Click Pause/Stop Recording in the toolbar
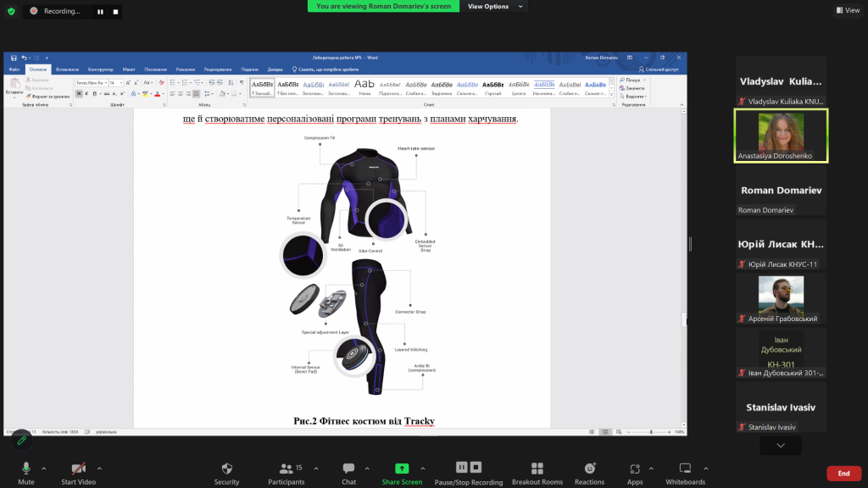868x488 pixels. (468, 474)
